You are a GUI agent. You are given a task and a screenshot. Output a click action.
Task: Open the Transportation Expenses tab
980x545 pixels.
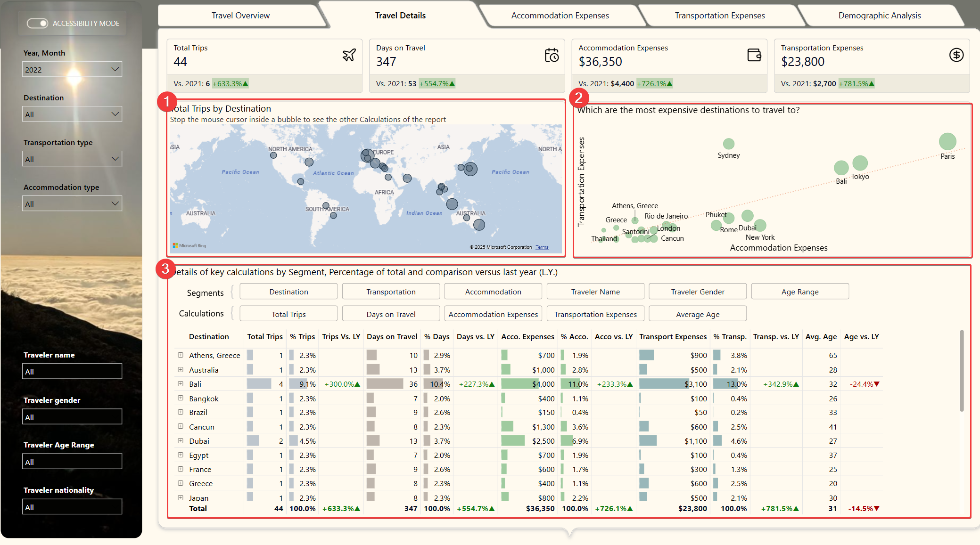720,16
